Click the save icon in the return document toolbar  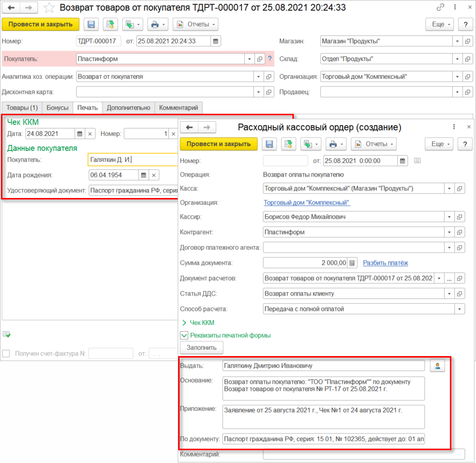click(91, 24)
